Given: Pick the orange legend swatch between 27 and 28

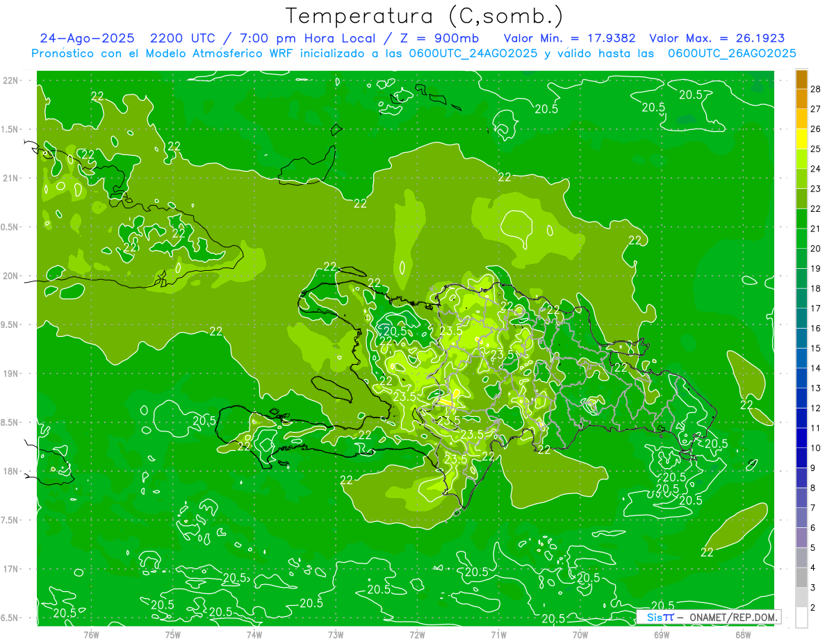Looking at the screenshot, I should 801,99.
